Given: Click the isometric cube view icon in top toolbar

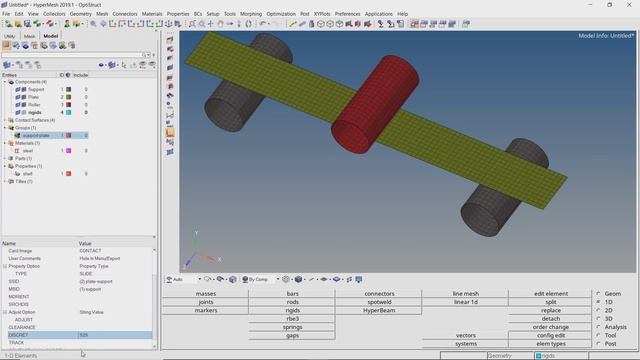Looking at the screenshot, I should pos(321,24).
